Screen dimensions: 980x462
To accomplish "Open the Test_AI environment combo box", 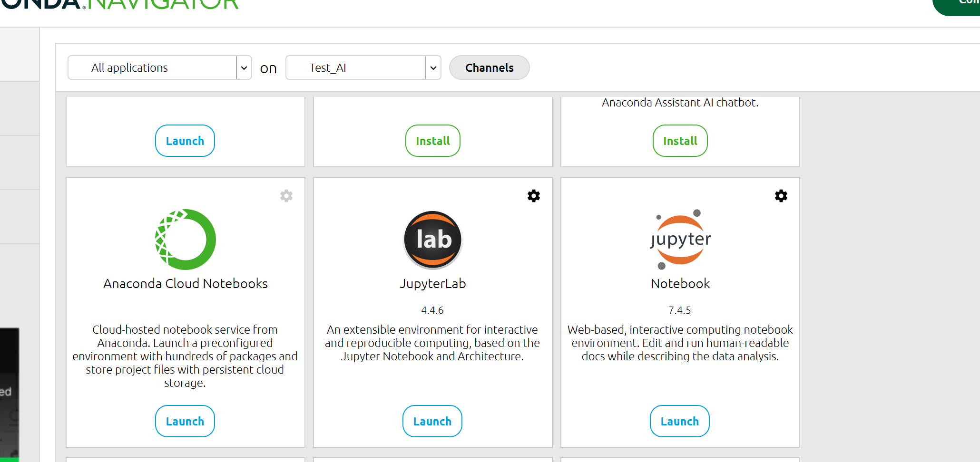I will tap(363, 68).
